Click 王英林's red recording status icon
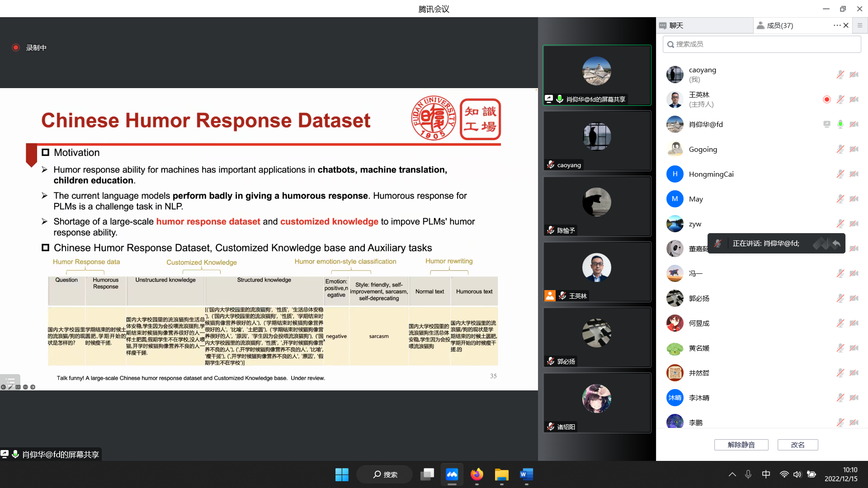The image size is (868, 488). tap(827, 99)
